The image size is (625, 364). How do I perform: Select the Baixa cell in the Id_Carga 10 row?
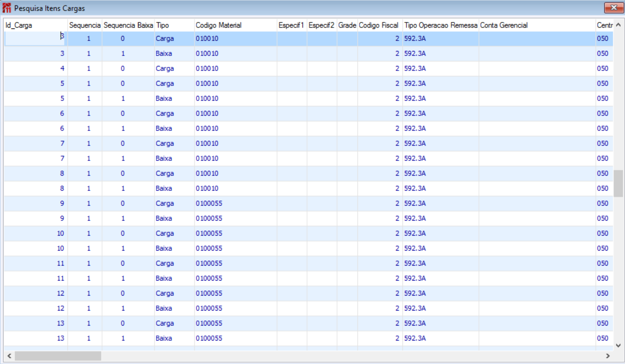[x=174, y=248]
